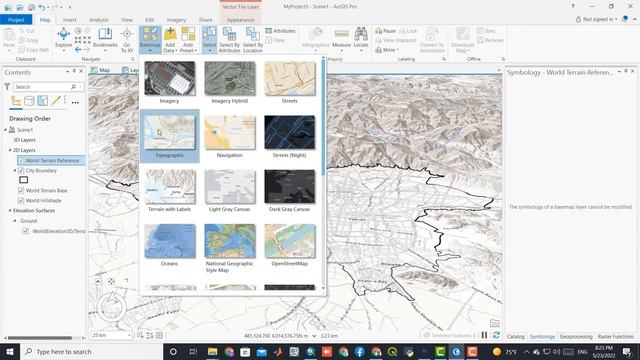
Task: Choose the Dark Gray Canvas basemap
Action: click(x=289, y=190)
